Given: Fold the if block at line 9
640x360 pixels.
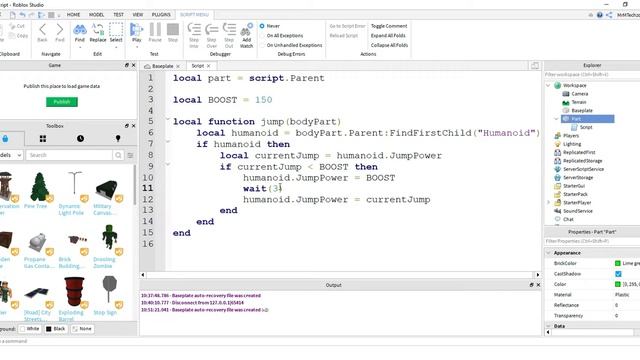Looking at the screenshot, I should (x=167, y=164).
